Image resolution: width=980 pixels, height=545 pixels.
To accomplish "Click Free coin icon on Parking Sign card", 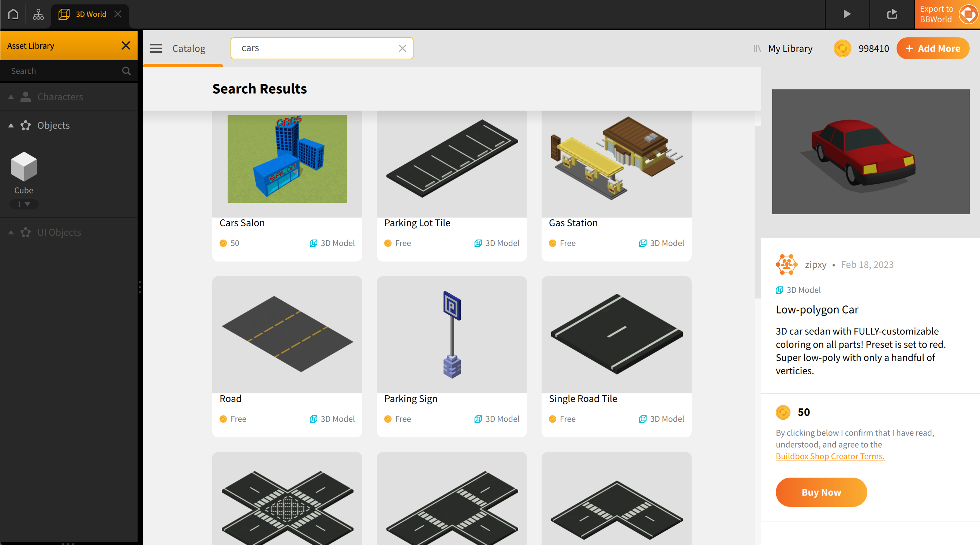I will [x=388, y=419].
